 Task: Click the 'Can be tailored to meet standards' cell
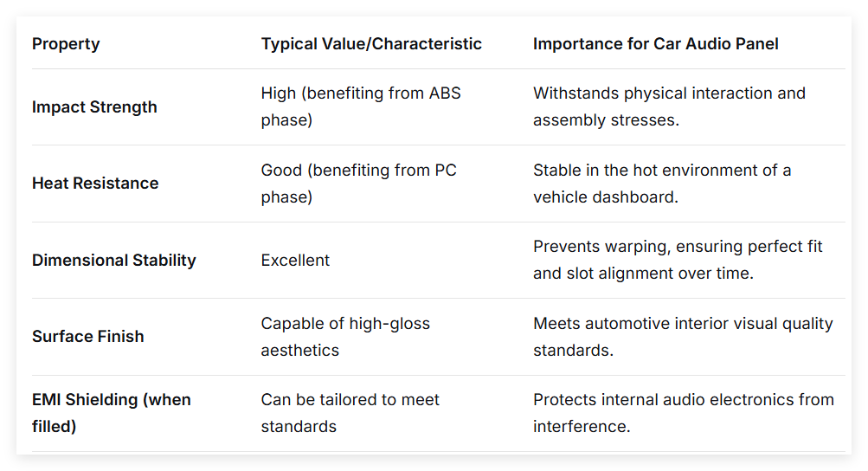(x=350, y=413)
